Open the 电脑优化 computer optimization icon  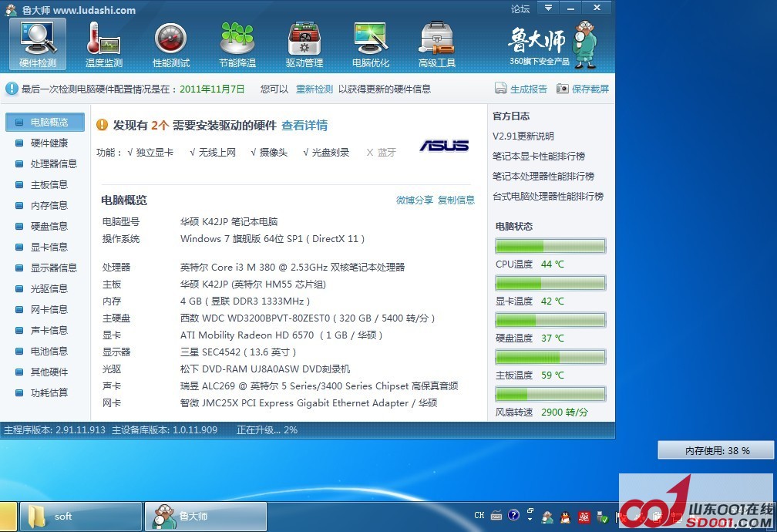371,43
